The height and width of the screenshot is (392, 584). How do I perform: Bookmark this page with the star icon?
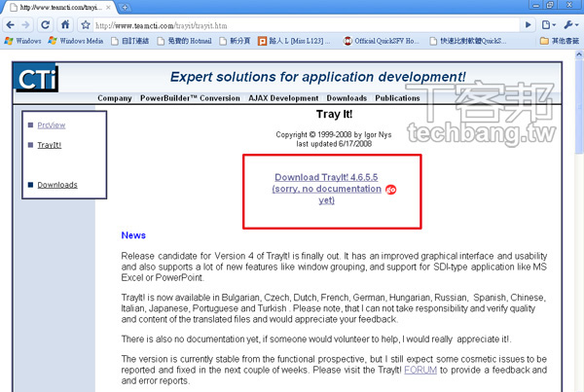86,25
